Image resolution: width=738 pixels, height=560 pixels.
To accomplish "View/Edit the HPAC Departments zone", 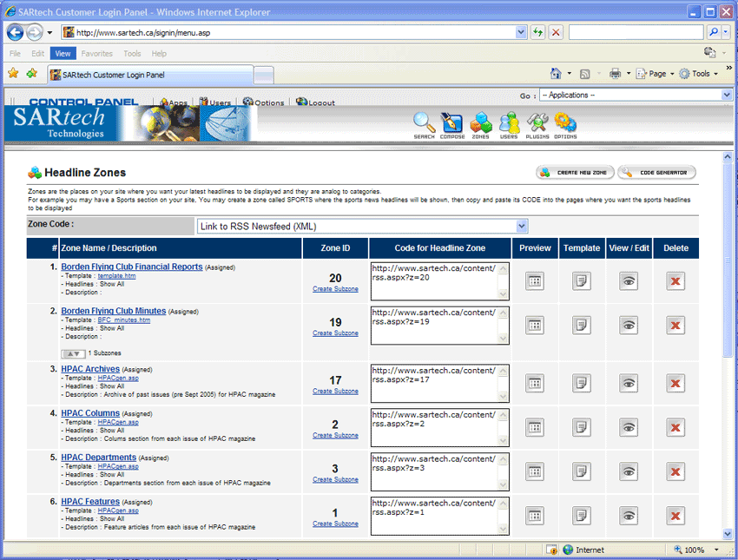I will tap(629, 471).
